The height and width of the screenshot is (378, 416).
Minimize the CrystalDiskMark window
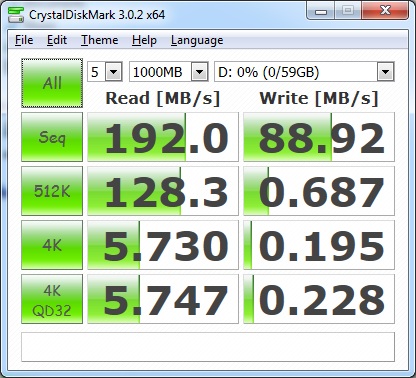point(321,12)
